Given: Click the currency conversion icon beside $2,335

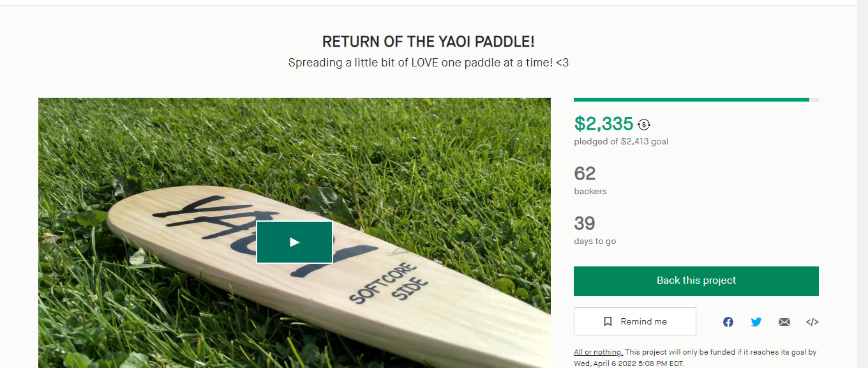Looking at the screenshot, I should coord(644,125).
